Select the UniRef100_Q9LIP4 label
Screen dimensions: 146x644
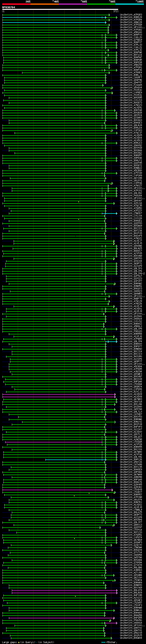pos(131,342)
